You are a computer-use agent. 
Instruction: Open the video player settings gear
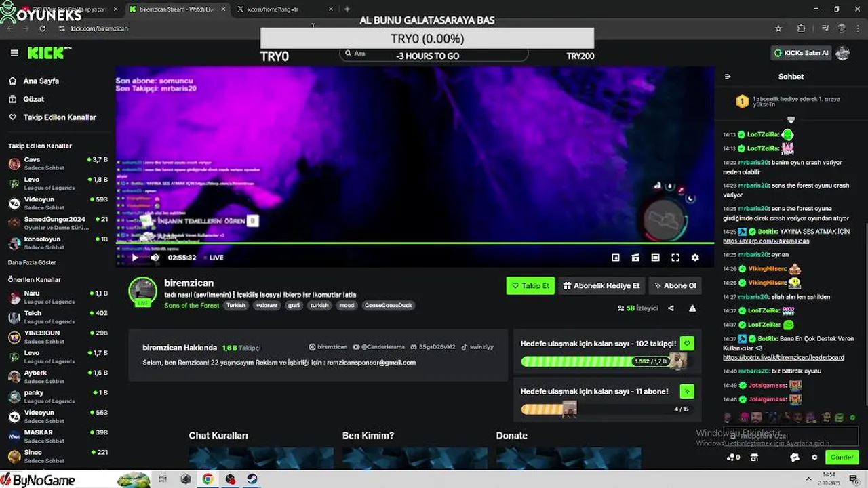(695, 258)
